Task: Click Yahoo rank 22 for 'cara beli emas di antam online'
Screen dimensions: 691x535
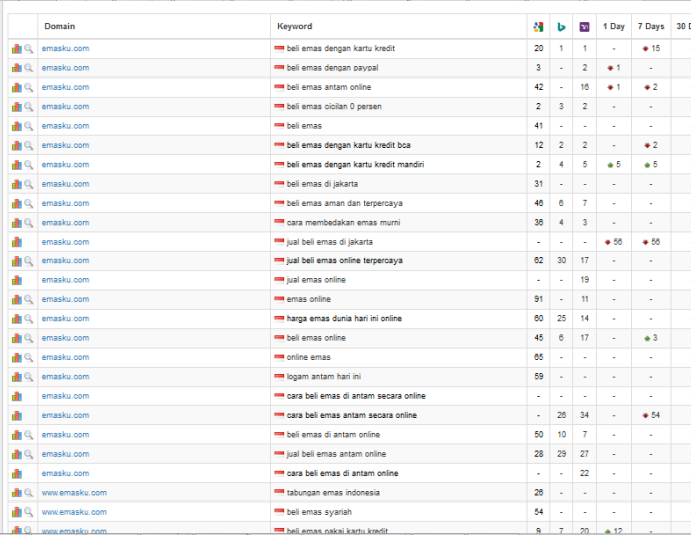Action: [x=584, y=473]
